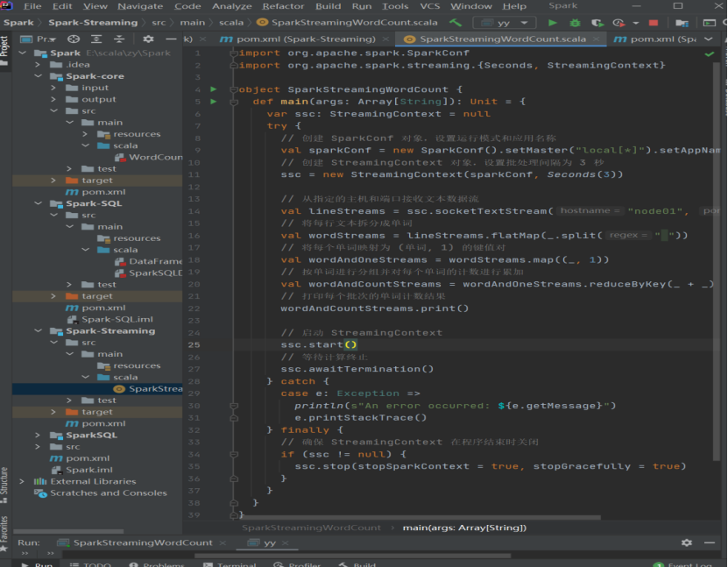
Task: Open the yy run configuration dropdown
Action: pos(505,23)
